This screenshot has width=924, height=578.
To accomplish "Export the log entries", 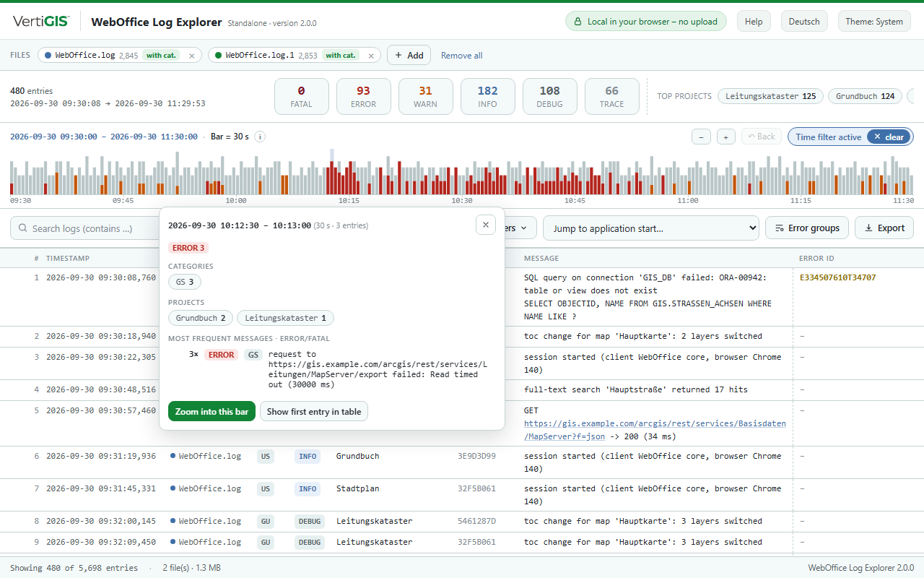I will click(x=884, y=228).
